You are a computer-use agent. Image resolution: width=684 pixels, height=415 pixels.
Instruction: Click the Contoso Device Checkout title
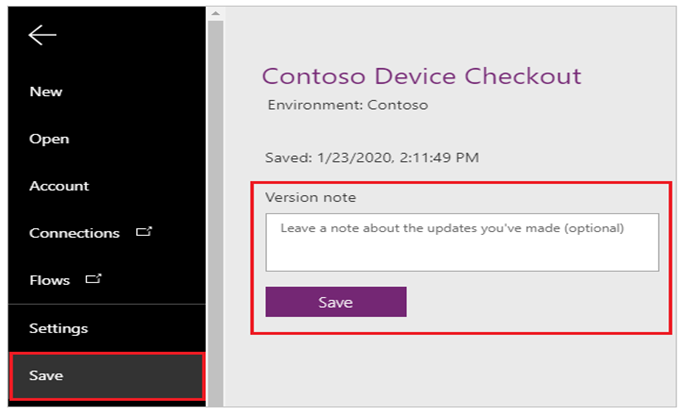[421, 76]
